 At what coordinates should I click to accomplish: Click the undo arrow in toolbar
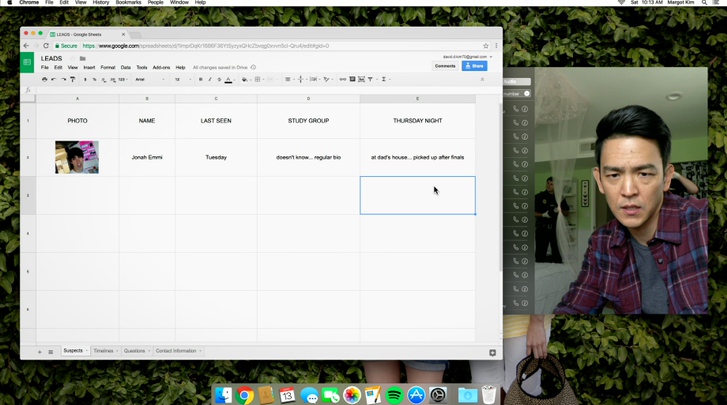click(54, 79)
